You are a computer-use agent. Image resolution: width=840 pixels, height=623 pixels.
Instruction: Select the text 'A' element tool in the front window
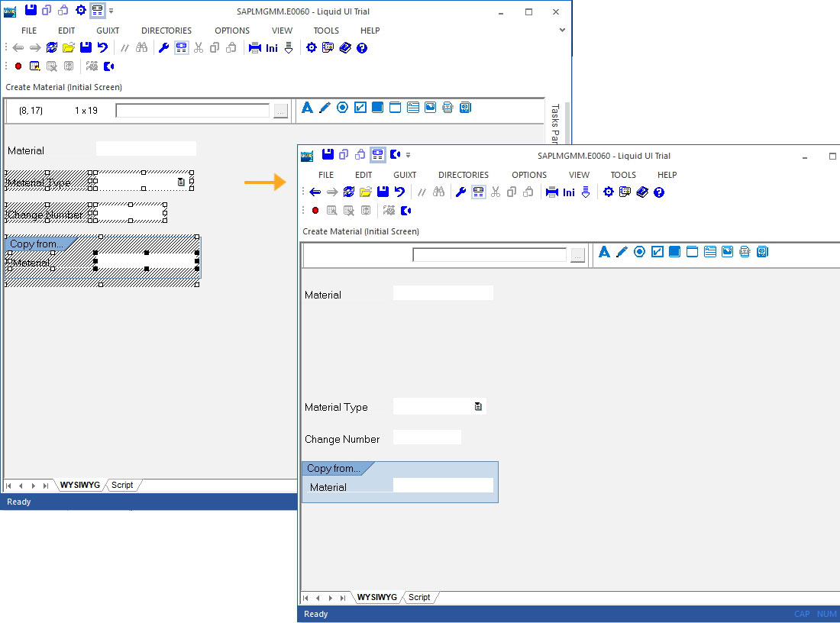point(604,252)
